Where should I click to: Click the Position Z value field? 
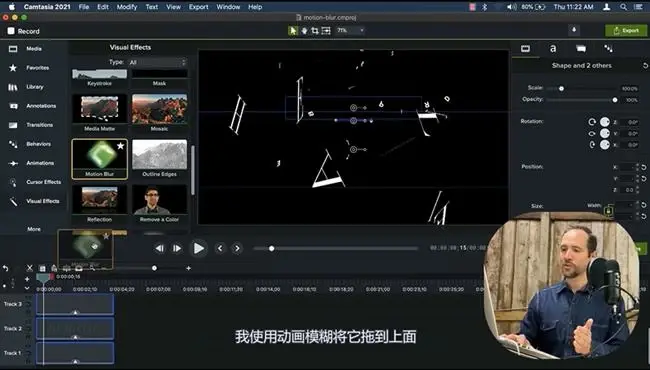pyautogui.click(x=627, y=190)
